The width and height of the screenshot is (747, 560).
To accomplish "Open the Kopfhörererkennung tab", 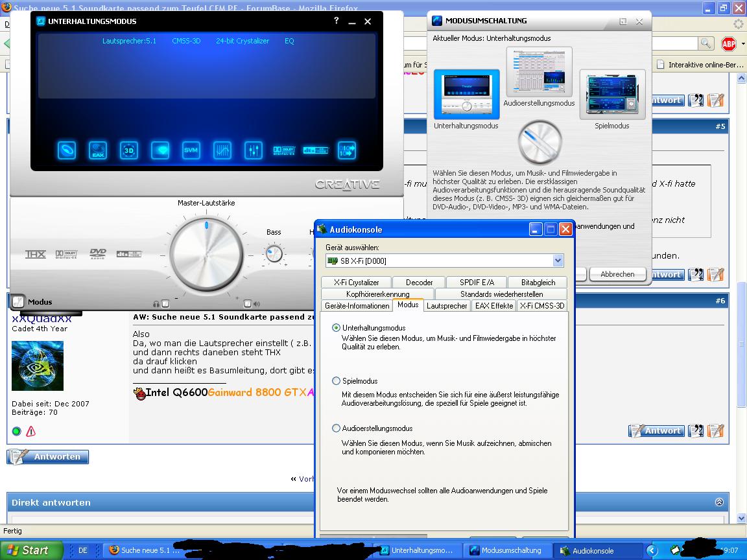I will pos(378,294).
